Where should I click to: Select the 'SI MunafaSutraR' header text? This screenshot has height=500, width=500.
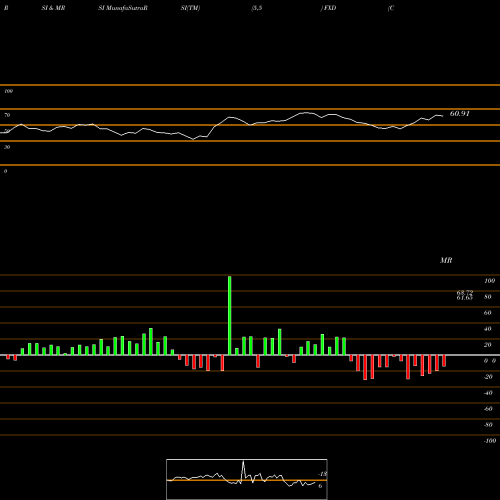click(x=123, y=8)
